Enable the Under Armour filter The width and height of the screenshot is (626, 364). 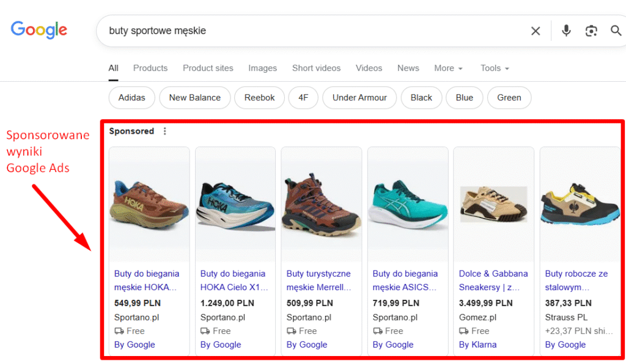(359, 97)
